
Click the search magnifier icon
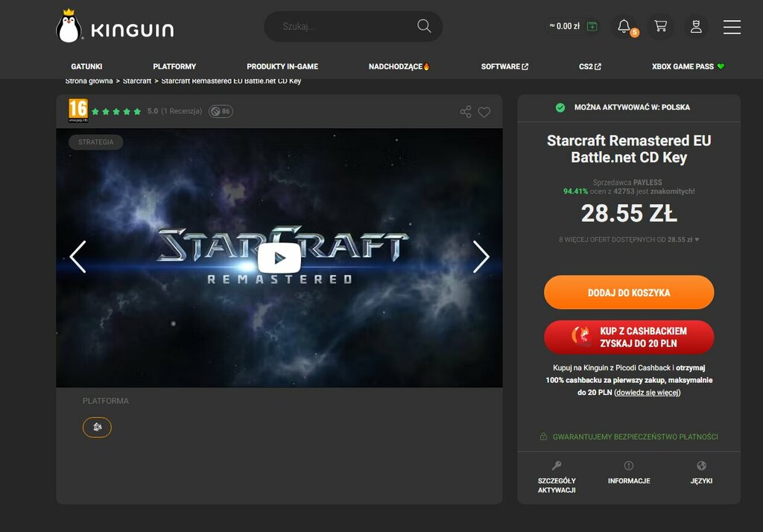coord(424,26)
